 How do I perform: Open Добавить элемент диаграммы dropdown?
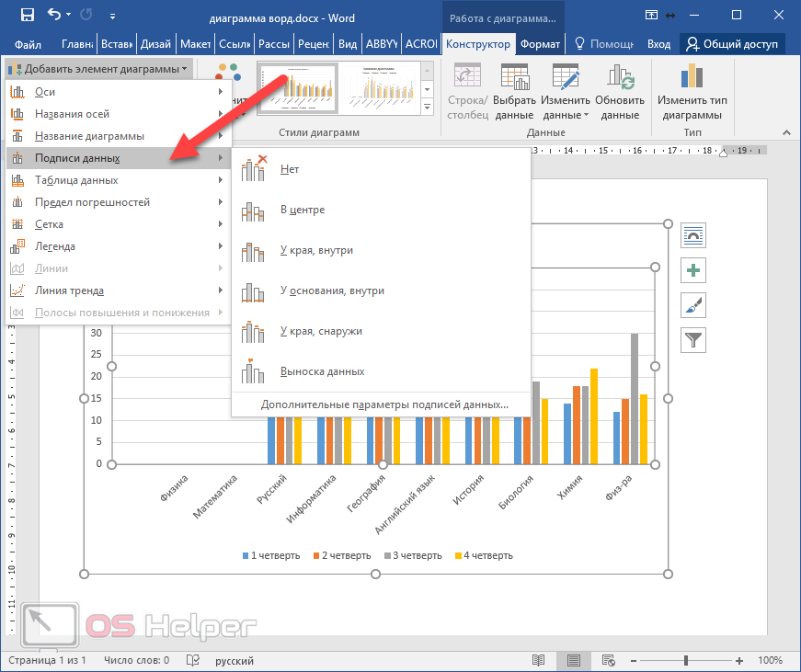(99, 69)
